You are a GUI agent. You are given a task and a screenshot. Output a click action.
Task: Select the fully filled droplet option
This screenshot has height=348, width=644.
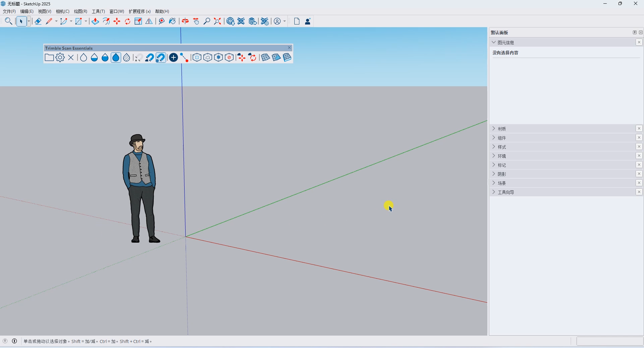pos(116,58)
